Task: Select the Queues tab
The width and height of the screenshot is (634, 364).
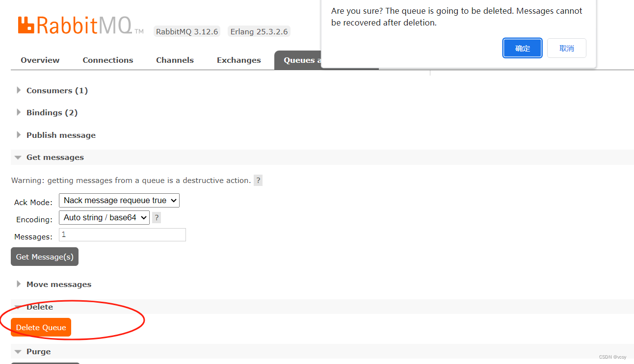Action: pos(298,60)
